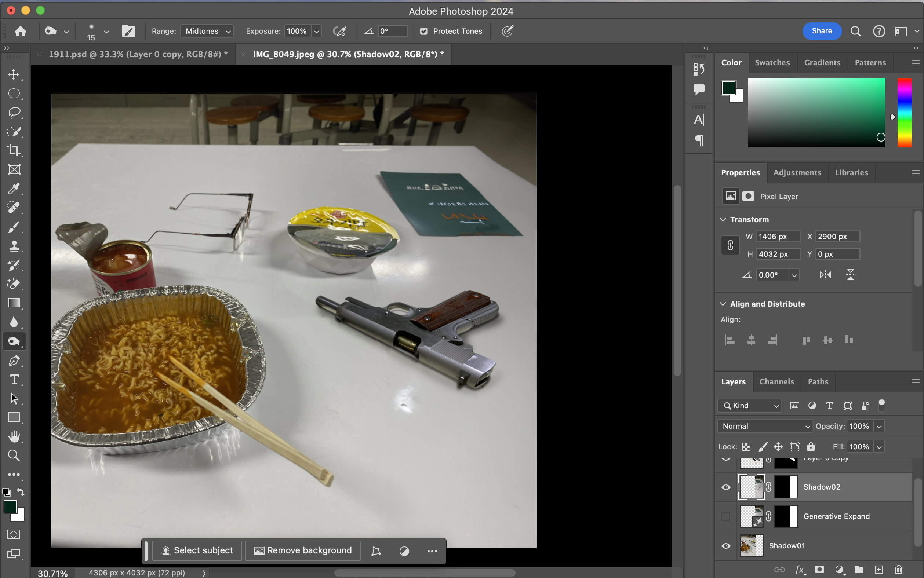924x578 pixels.
Task: Click the flip horizontal icon in Transform
Action: click(825, 275)
